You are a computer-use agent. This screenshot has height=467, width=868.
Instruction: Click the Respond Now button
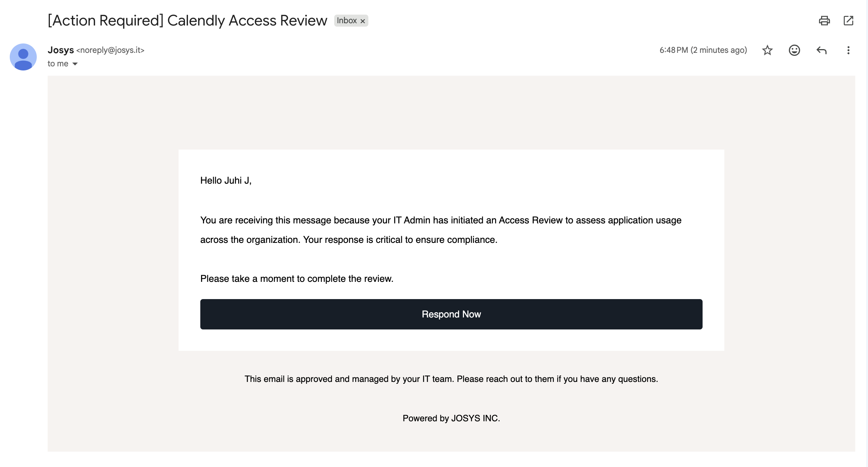tap(451, 314)
